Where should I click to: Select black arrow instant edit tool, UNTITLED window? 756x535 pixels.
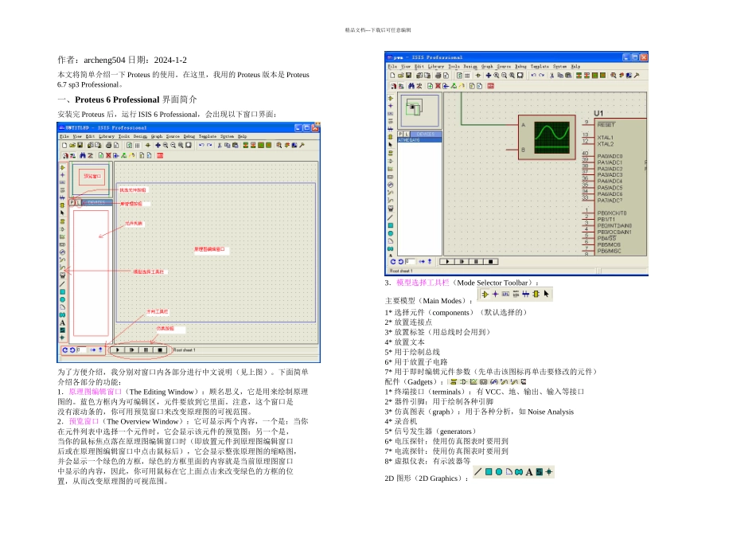tap(62, 213)
